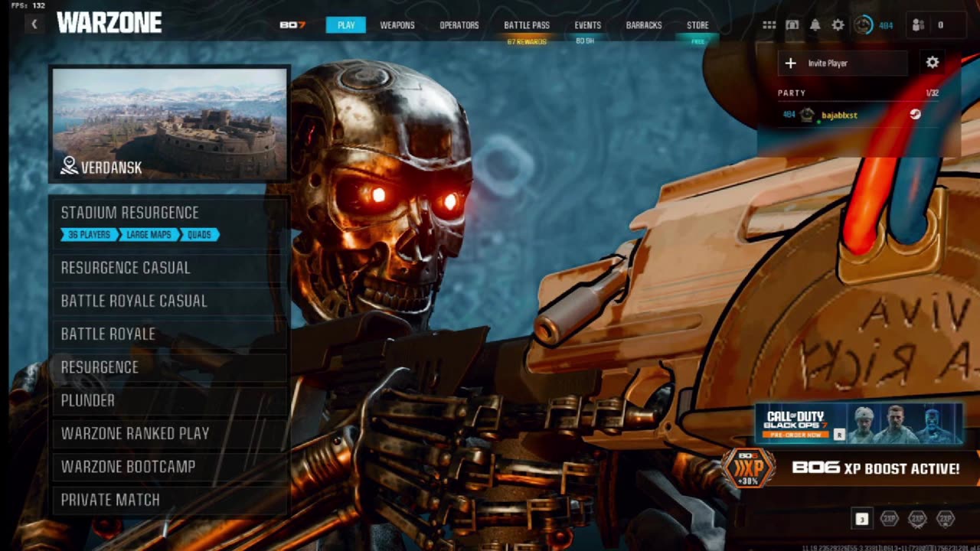Viewport: 980px width, 551px height.
Task: Open the headquarters building icon
Action: pyautogui.click(x=792, y=25)
